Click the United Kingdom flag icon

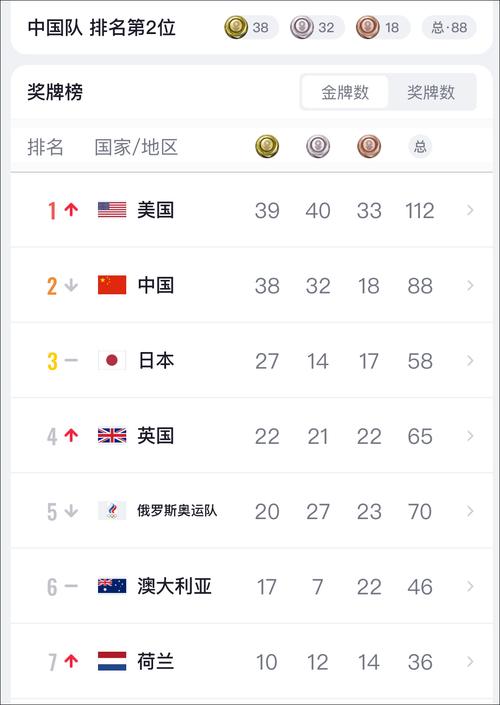pos(112,436)
